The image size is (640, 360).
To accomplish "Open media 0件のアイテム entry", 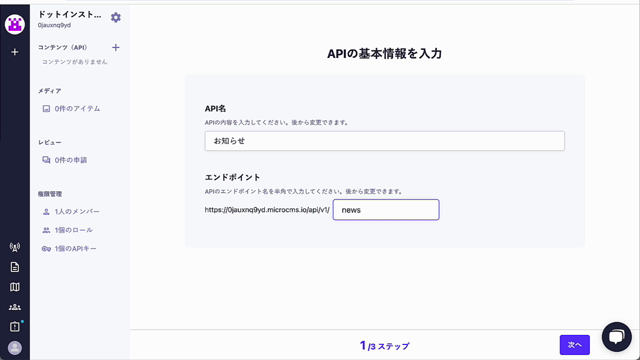I will pyautogui.click(x=71, y=109).
